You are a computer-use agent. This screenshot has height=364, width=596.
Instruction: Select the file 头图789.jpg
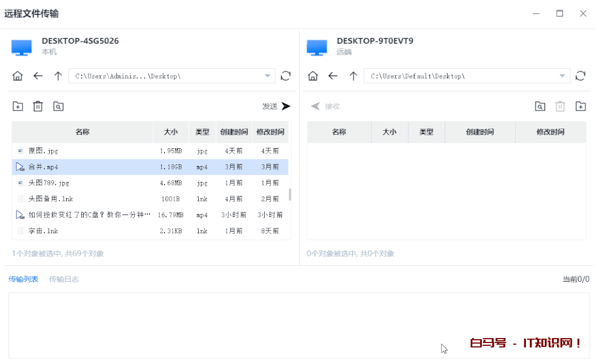click(49, 183)
